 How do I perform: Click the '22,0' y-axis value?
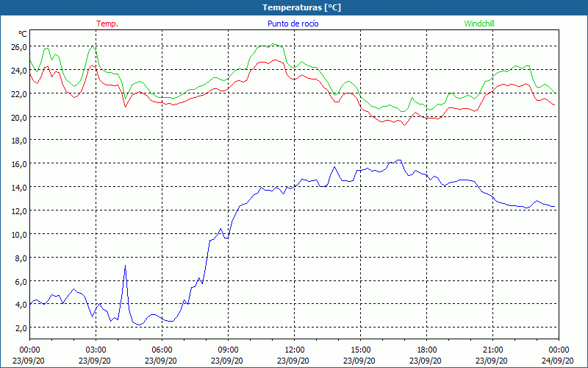(19, 94)
